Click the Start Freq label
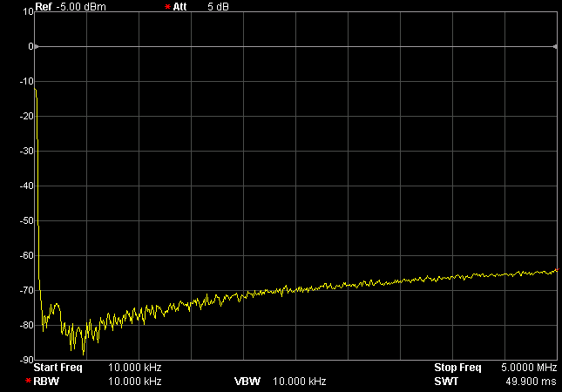The height and width of the screenshot is (392, 562). [58, 368]
